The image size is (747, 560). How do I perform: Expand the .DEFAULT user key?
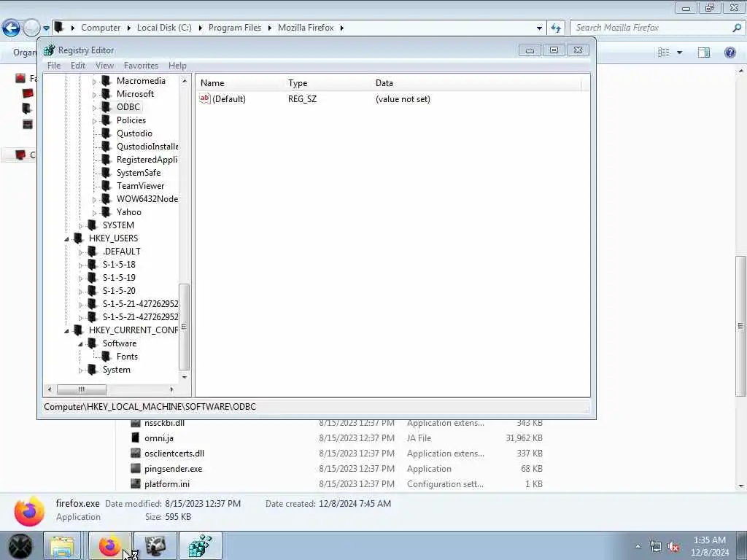(x=80, y=252)
